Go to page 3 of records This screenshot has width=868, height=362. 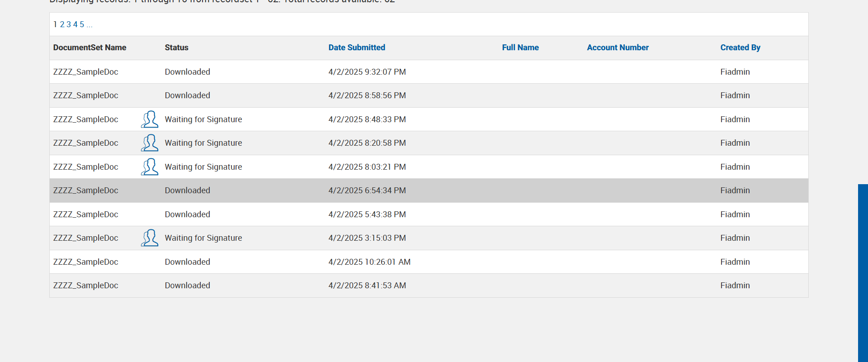(69, 24)
